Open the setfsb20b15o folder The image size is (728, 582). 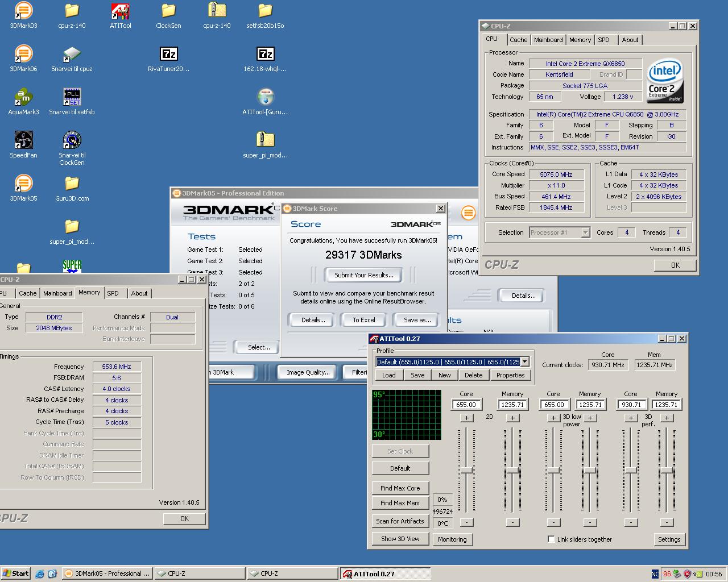click(265, 15)
